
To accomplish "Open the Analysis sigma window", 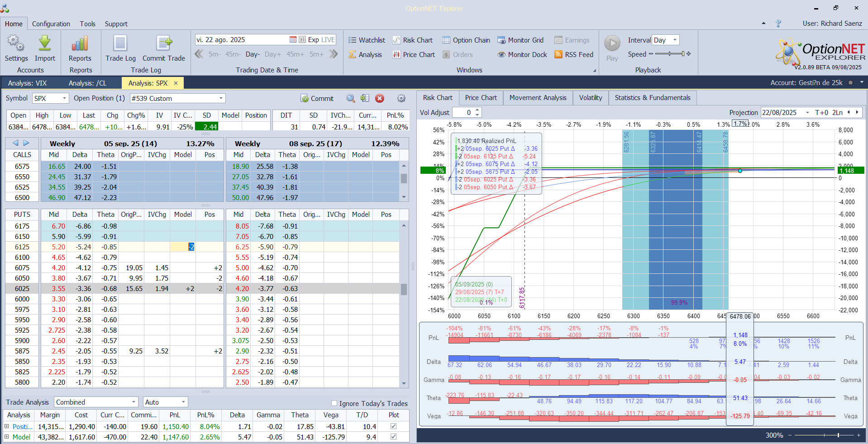I will 365,55.
